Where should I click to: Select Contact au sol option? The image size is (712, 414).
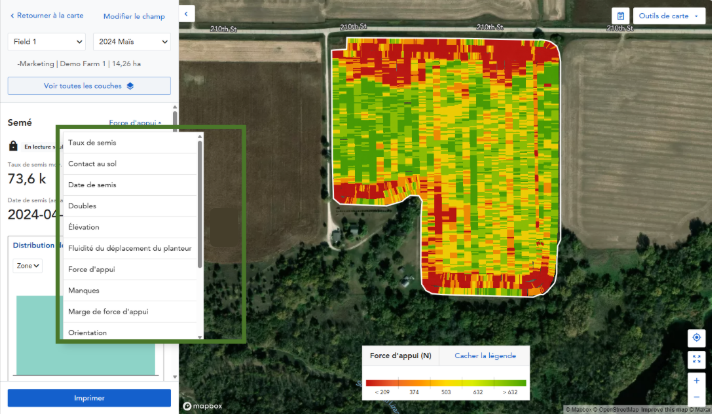click(x=130, y=164)
